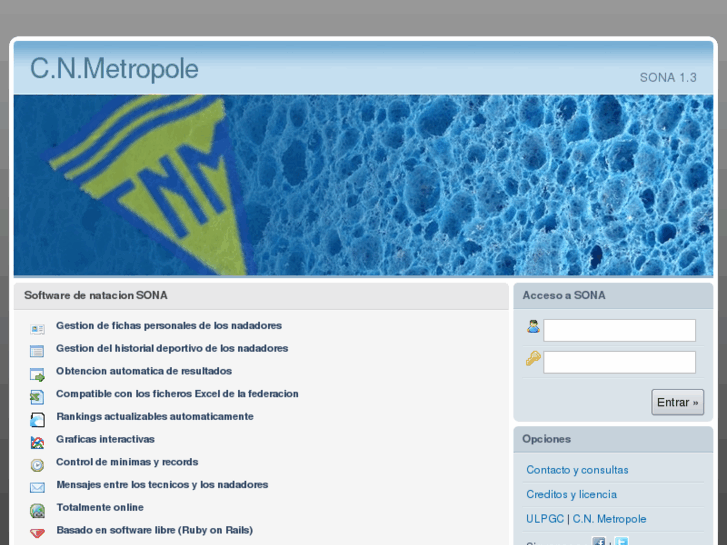Click the CNM pennant banner image

pos(364,185)
